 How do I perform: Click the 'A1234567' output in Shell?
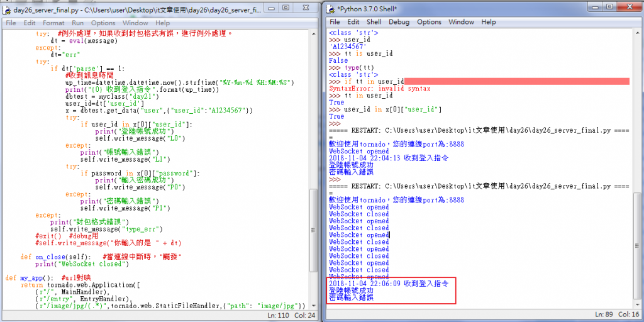348,47
